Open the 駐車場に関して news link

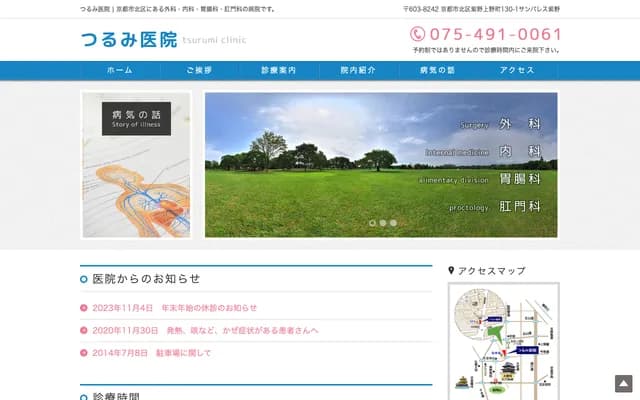pyautogui.click(x=188, y=352)
